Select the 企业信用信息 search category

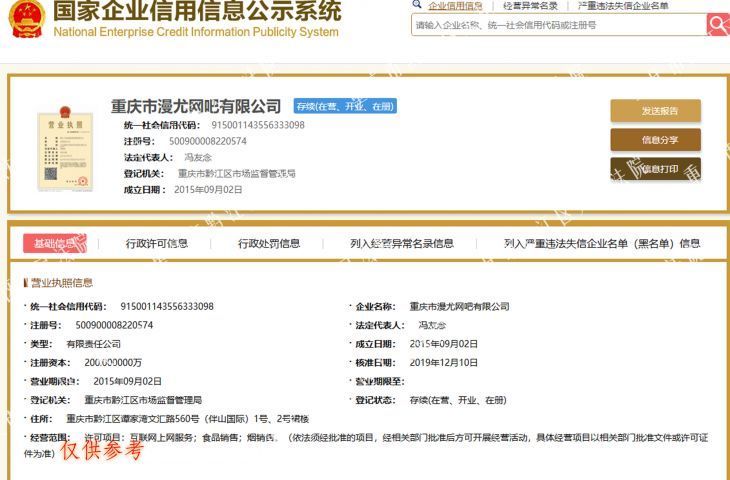pyautogui.click(x=455, y=6)
